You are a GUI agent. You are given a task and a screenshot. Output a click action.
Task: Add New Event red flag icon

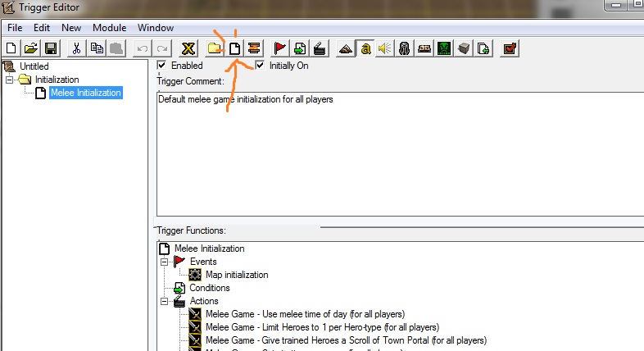tap(280, 48)
